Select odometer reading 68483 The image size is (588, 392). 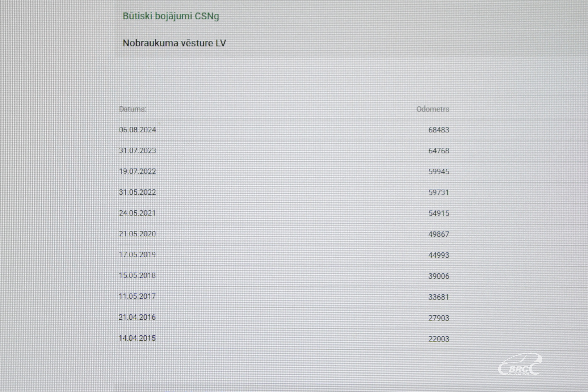tap(439, 130)
